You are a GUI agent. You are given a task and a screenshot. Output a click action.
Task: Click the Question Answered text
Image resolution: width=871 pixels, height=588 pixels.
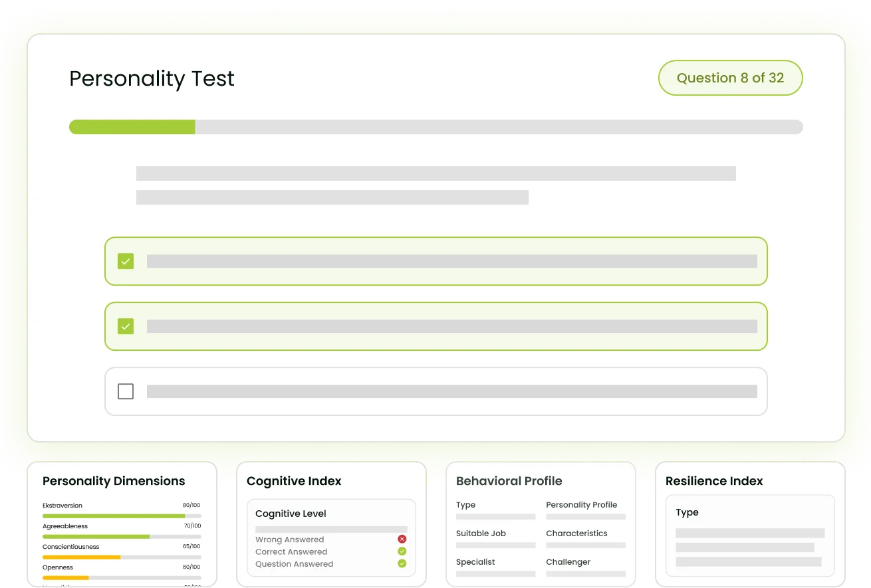[295, 564]
